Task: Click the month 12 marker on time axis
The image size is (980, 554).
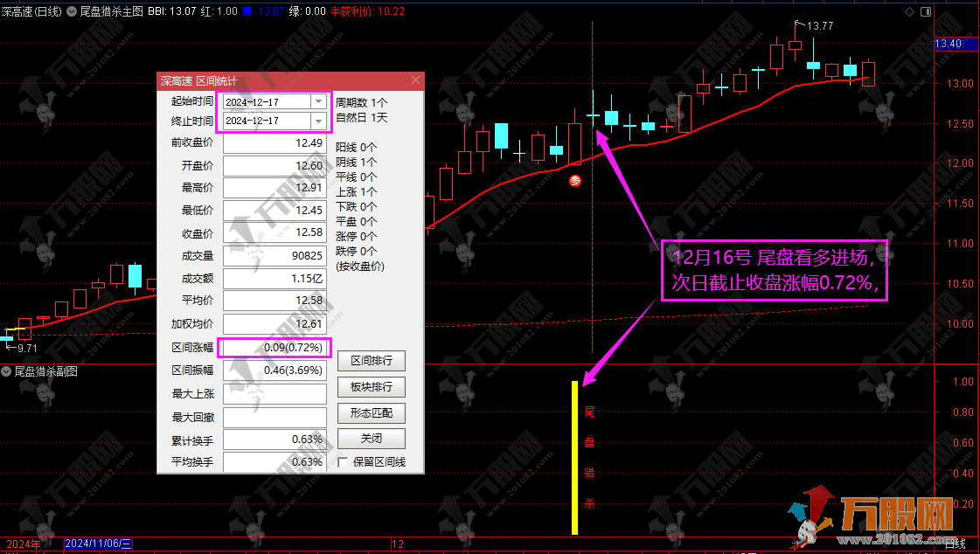Action: coord(398,544)
